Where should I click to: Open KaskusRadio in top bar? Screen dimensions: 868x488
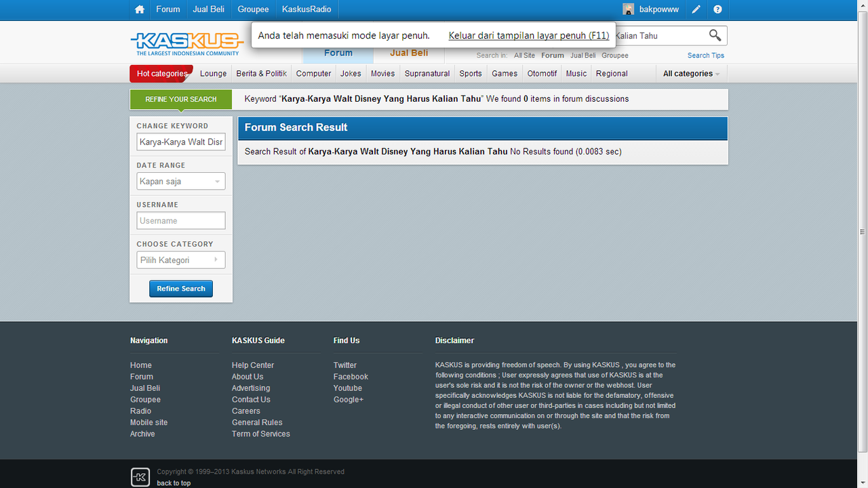307,9
